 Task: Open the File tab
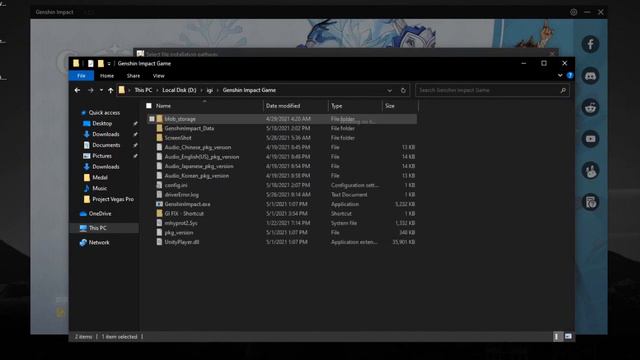[81, 76]
